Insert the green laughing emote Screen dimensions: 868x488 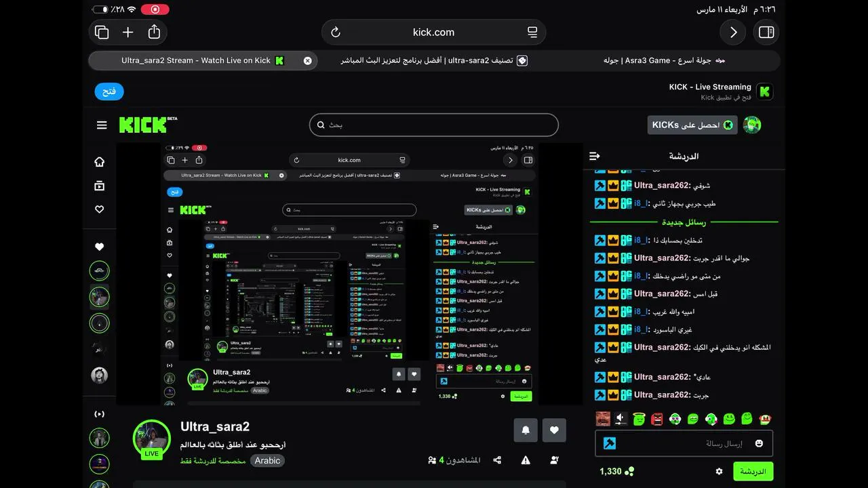[693, 419]
